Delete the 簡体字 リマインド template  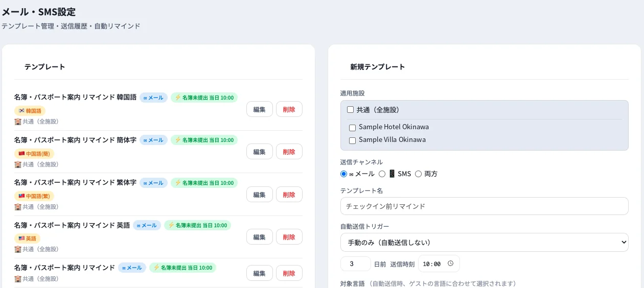[289, 152]
